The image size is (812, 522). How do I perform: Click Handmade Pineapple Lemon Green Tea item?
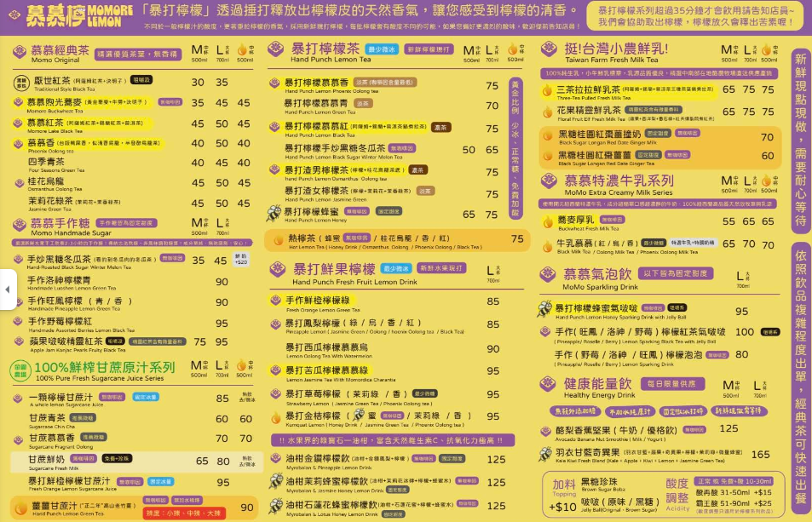[79, 304]
